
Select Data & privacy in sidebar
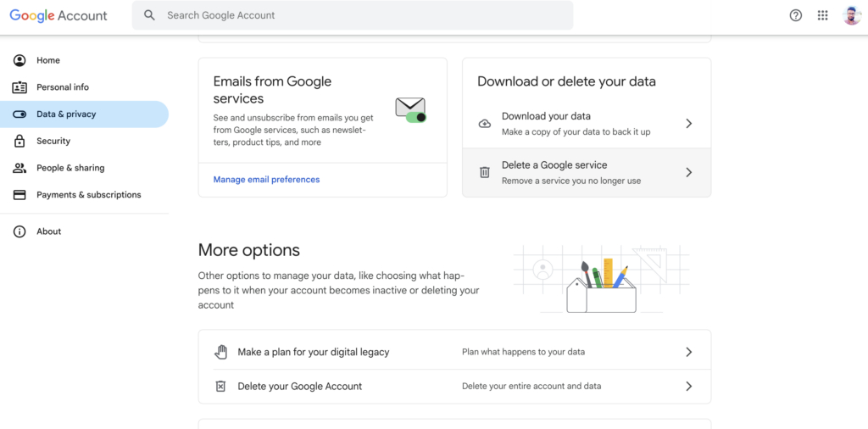click(x=84, y=114)
